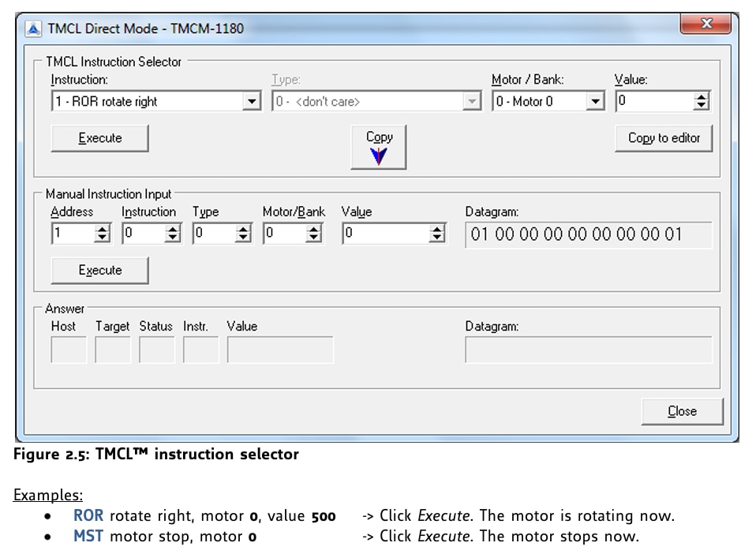Click the Copy button with down arrow
This screenshot has width=756, height=554.
379,147
